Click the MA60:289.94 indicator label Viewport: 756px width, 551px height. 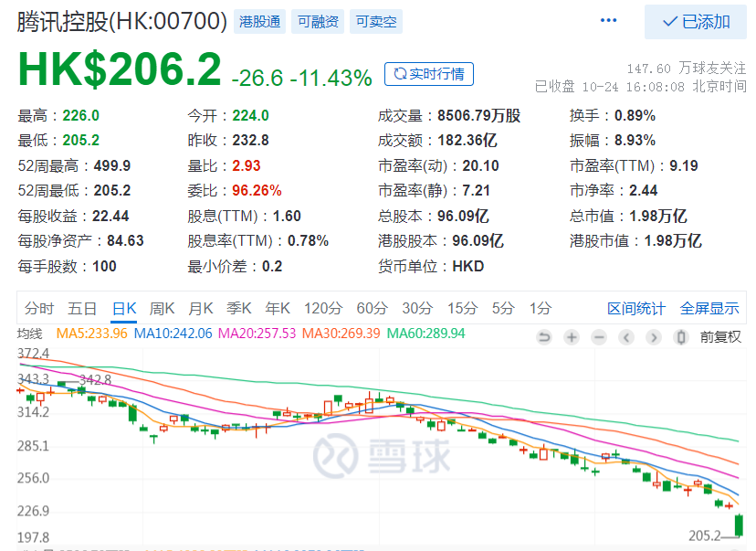click(x=425, y=334)
